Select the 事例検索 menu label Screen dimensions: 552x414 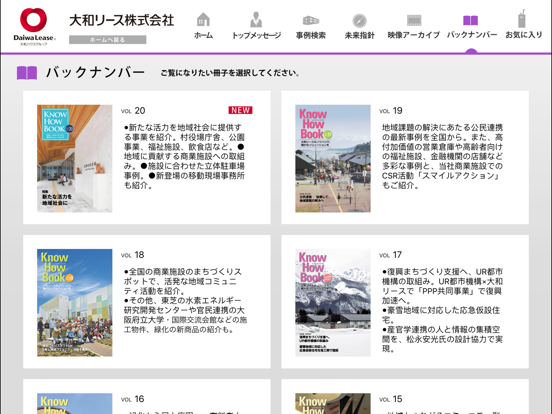[x=310, y=35]
